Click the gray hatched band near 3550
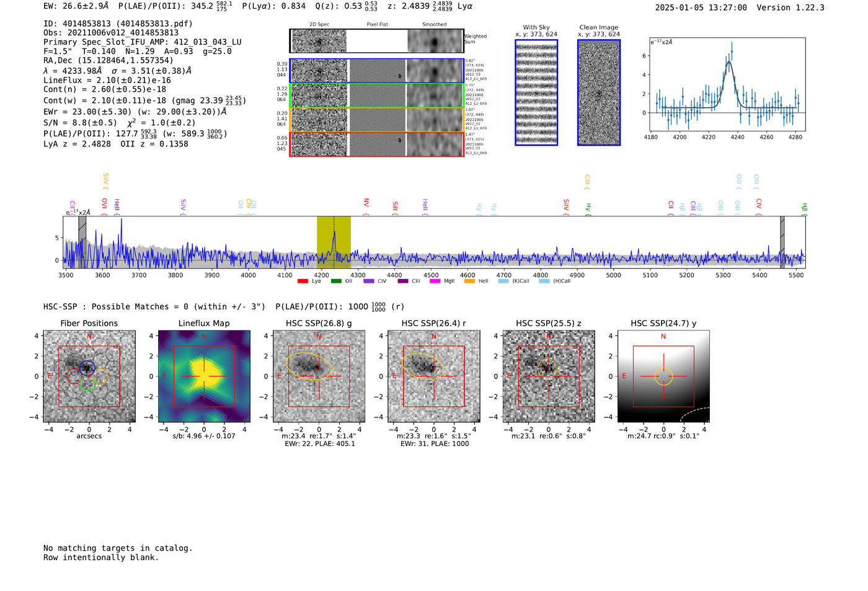 click(x=82, y=242)
